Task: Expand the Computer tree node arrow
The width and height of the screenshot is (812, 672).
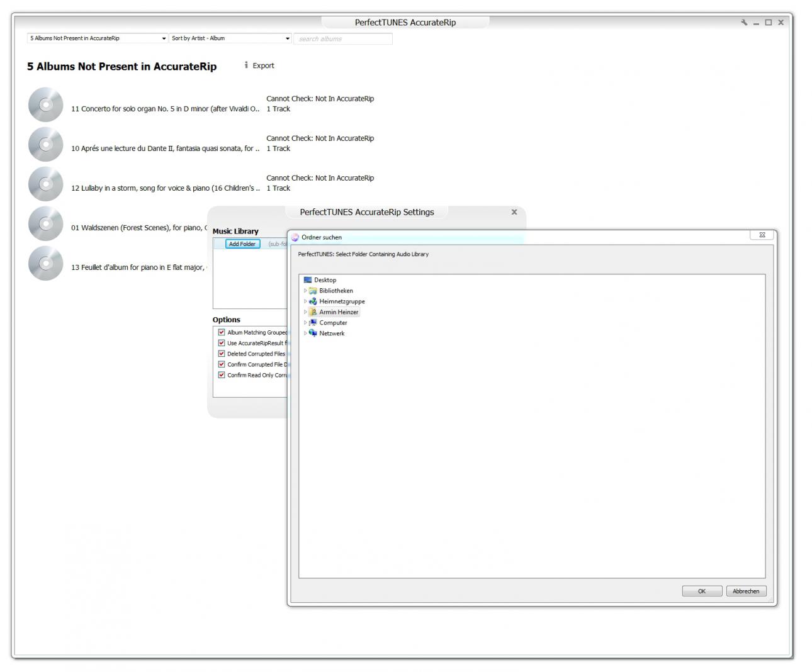Action: (305, 323)
